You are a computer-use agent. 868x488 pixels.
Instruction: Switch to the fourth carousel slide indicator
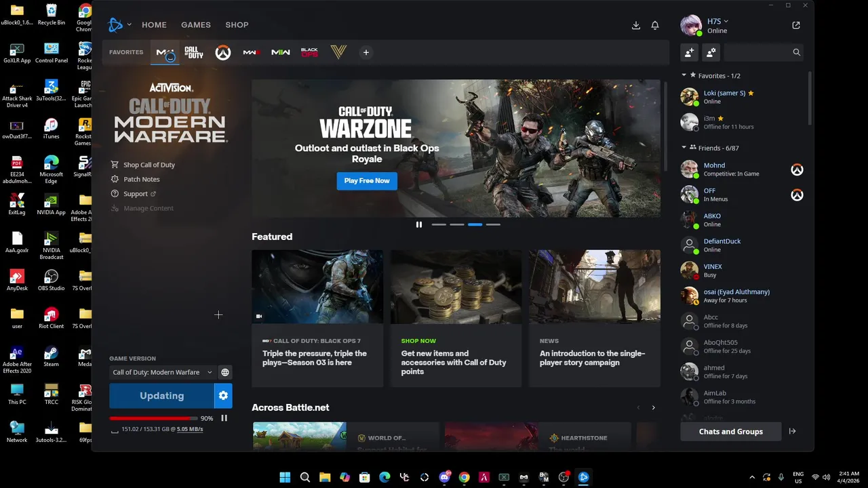pos(493,224)
